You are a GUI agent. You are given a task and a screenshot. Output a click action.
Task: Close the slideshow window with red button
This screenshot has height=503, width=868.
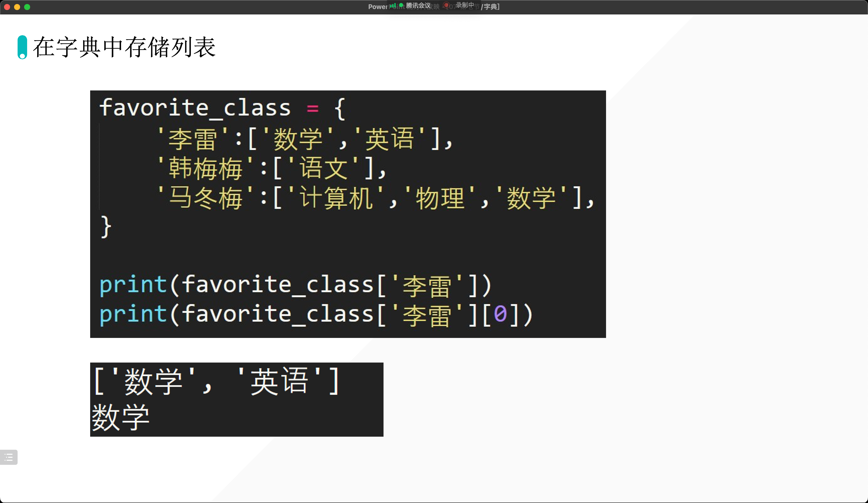[7, 7]
